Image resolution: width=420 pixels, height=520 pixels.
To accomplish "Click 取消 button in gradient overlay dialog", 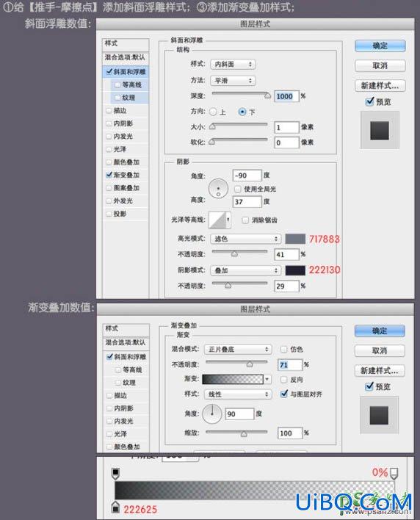I will pos(380,350).
